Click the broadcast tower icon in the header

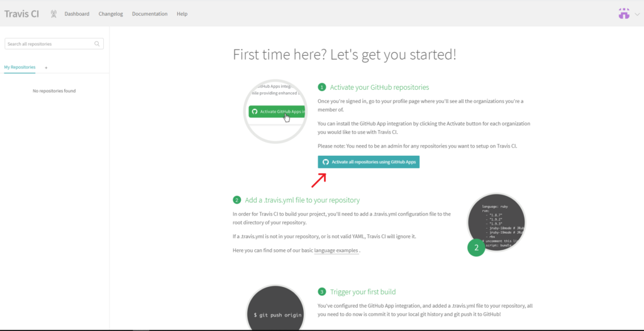pyautogui.click(x=53, y=14)
